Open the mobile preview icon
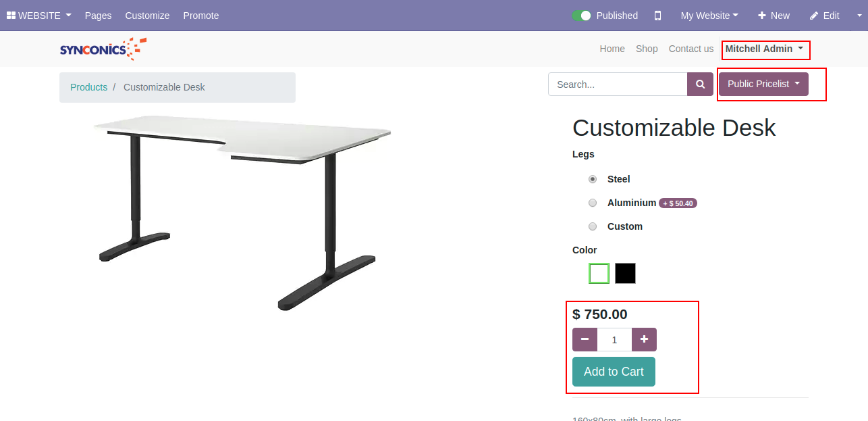Screen dimensions: 868x421 [658, 16]
